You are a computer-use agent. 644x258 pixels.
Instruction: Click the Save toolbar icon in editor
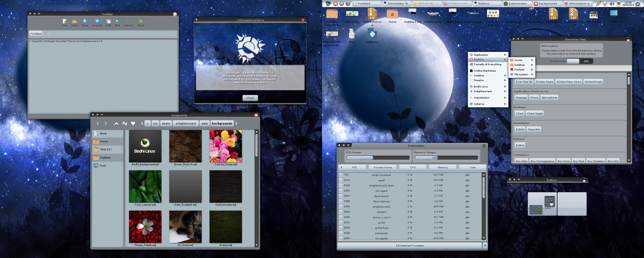point(85,23)
